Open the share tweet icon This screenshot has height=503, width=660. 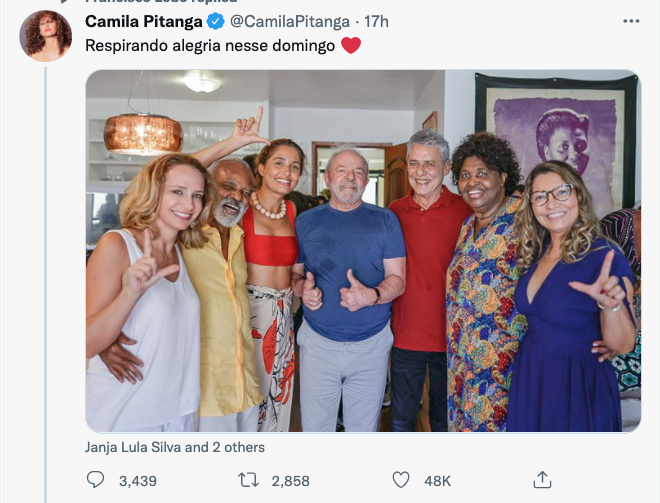point(543,480)
